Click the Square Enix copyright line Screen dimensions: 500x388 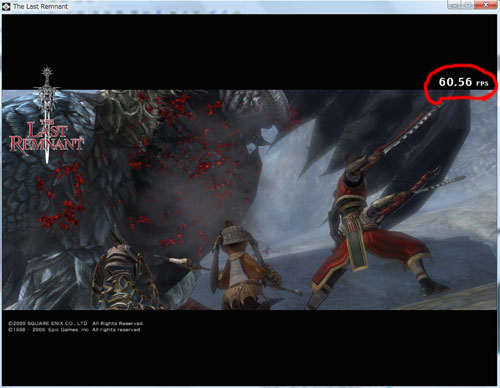[76, 323]
